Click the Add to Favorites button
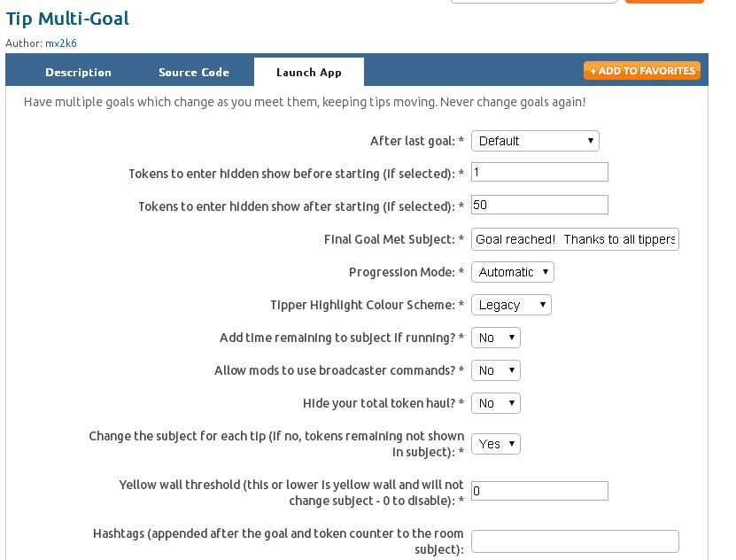Screen dimensions: 736x560 [x=642, y=71]
